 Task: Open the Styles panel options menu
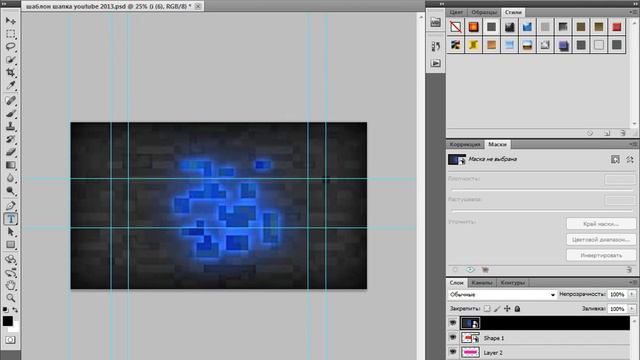click(633, 12)
